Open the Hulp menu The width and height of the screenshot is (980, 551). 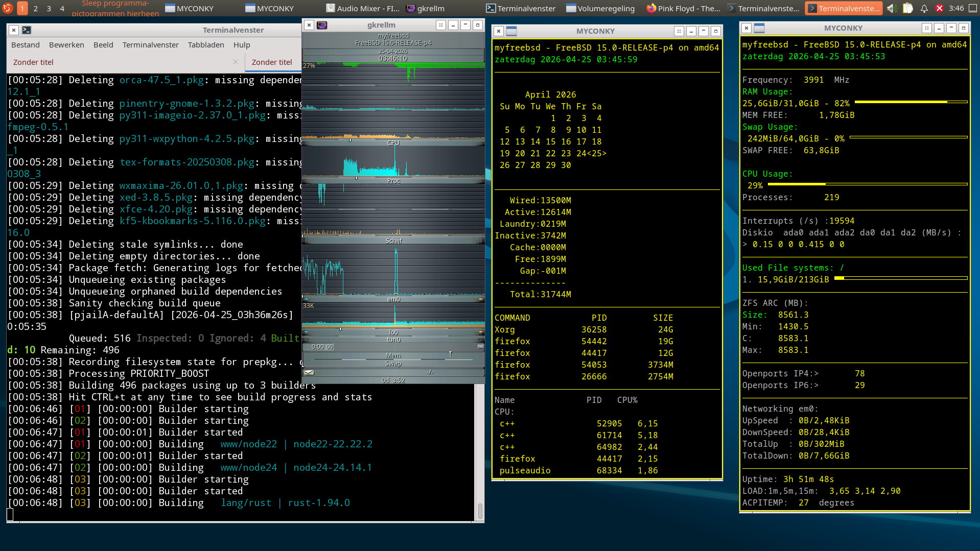pos(242,45)
